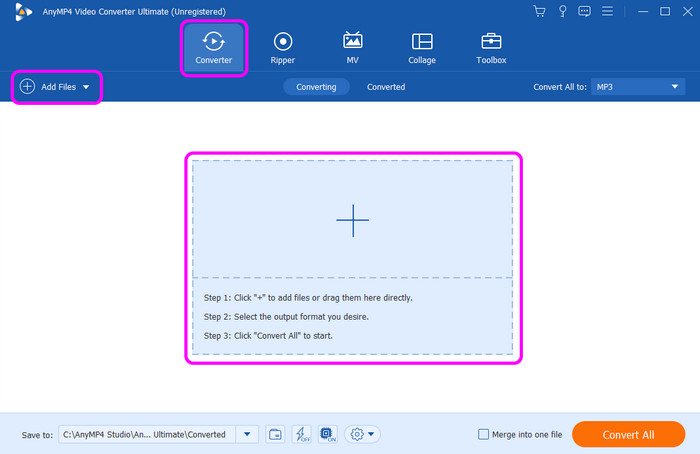Click 'Step 2: Select the output format' text
This screenshot has height=454, width=700.
286,317
